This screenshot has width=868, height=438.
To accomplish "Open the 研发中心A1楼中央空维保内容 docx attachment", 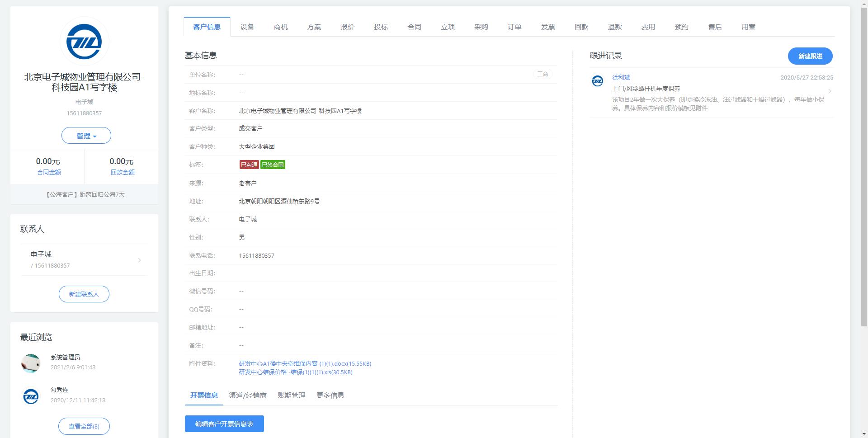I will [x=305, y=363].
